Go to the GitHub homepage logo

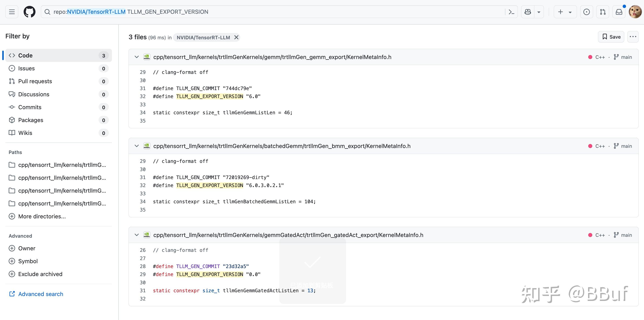(30, 12)
